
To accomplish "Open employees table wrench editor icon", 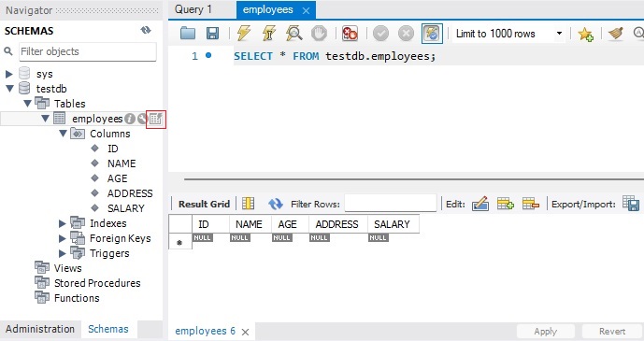I will [142, 119].
